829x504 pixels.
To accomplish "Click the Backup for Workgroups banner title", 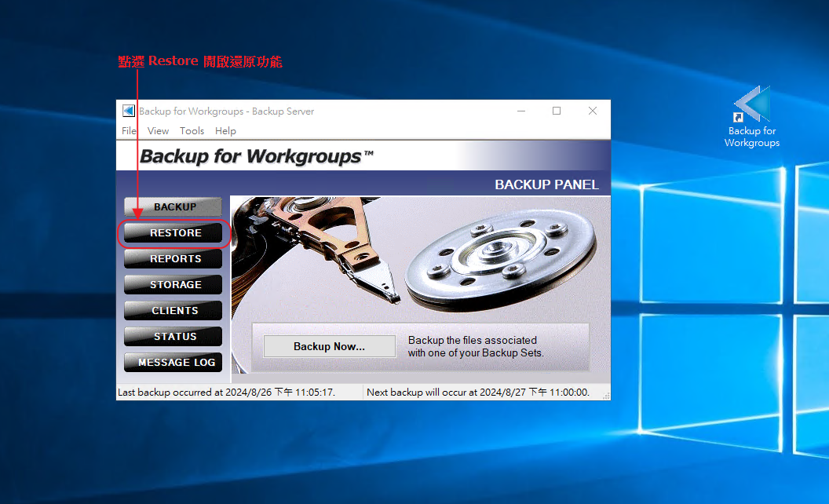I will point(257,156).
